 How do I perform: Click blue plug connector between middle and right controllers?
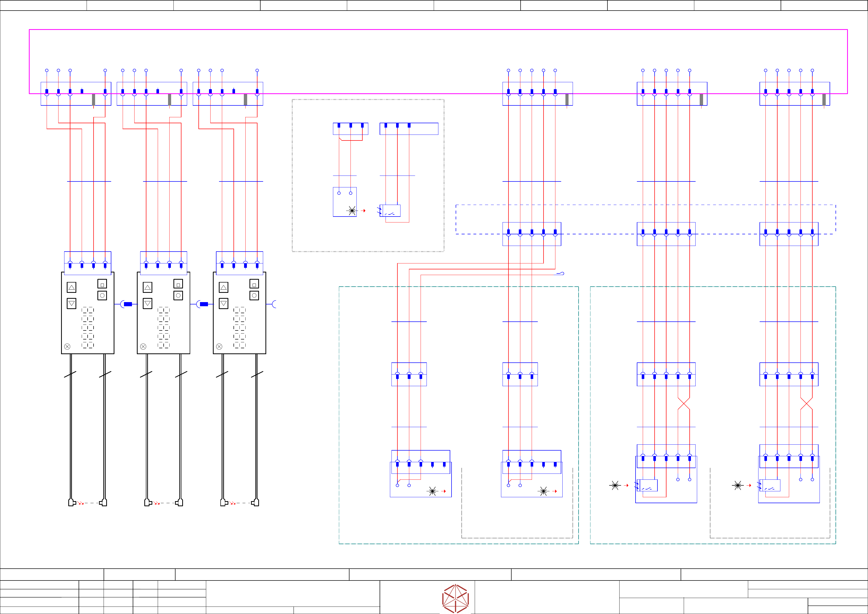point(204,304)
